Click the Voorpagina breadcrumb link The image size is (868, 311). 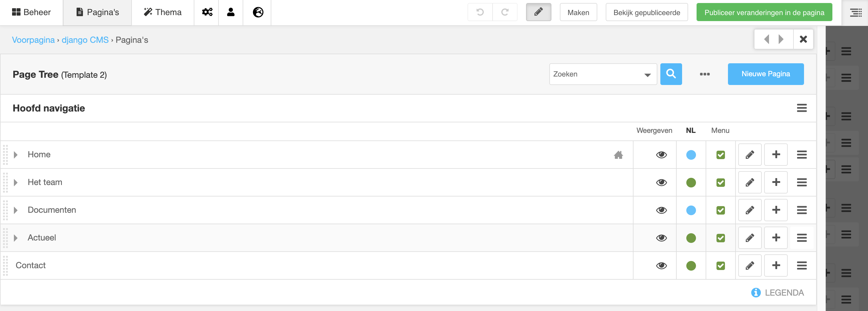[x=33, y=40]
